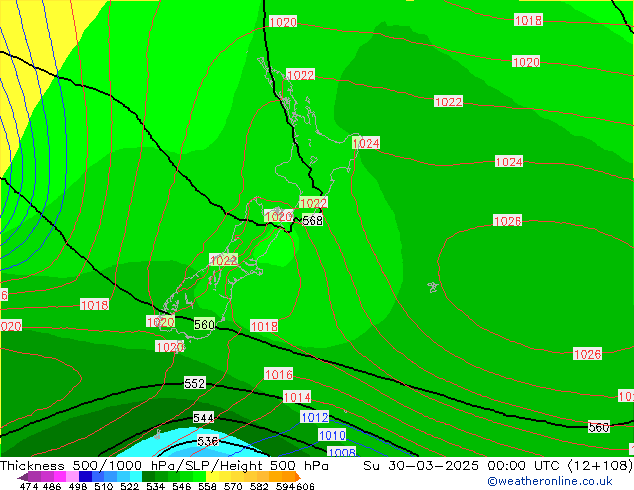Image resolution: width=634 pixels, height=490 pixels.
Task: Click the legend value 546
Action: [x=182, y=486]
